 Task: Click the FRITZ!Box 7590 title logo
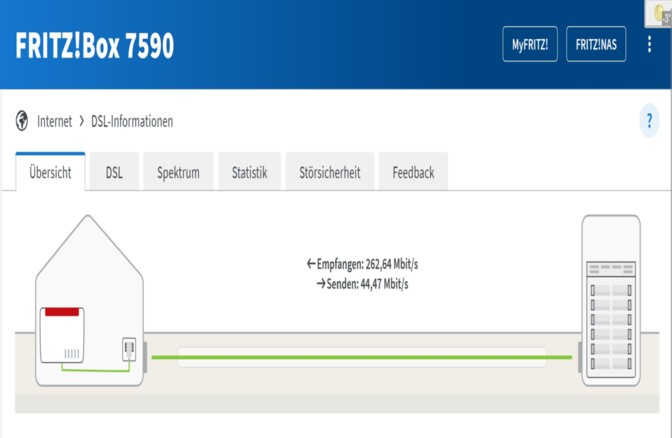pyautogui.click(x=95, y=45)
